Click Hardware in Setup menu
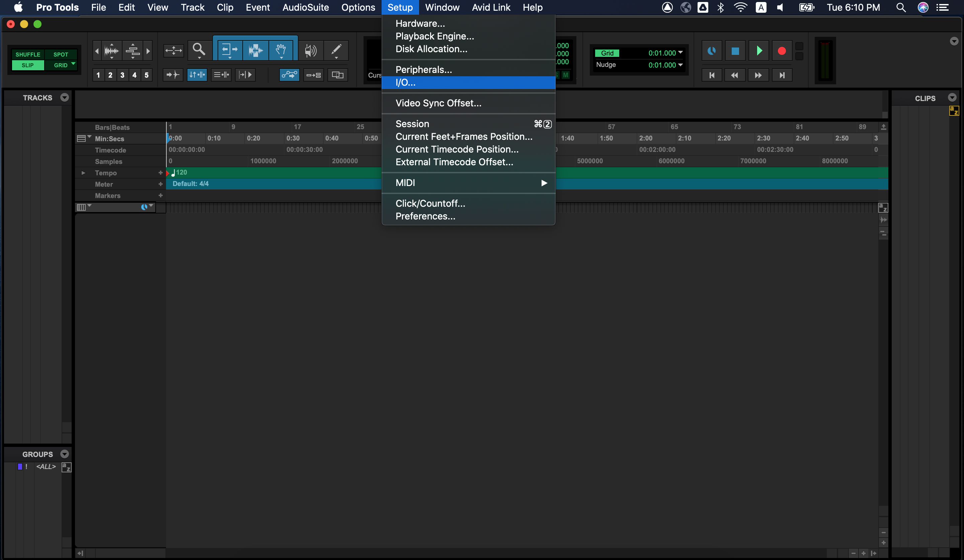 click(x=420, y=23)
